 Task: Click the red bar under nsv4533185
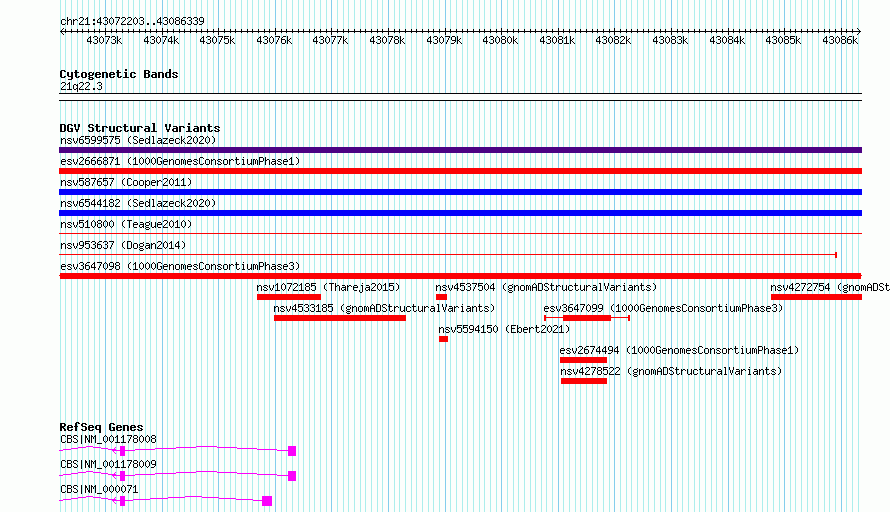point(340,318)
